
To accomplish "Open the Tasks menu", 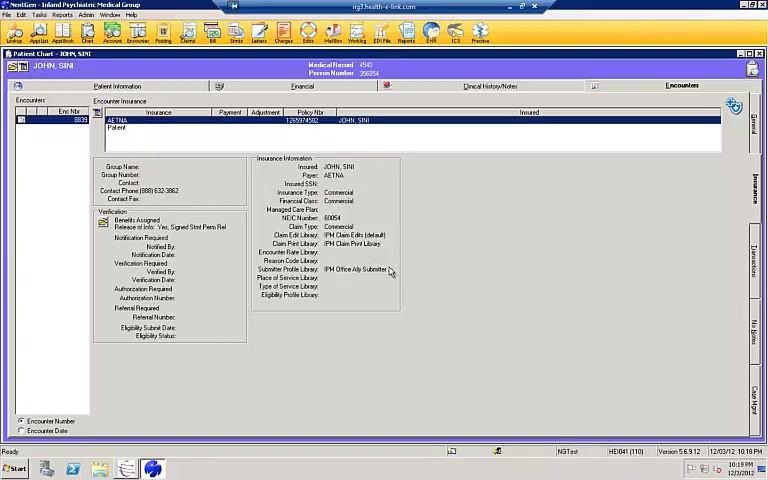I will click(39, 15).
